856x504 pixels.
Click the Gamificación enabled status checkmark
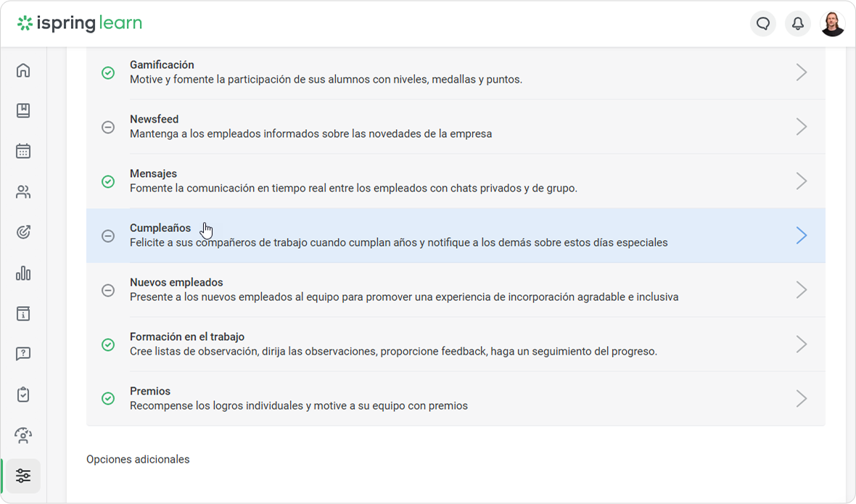(108, 73)
